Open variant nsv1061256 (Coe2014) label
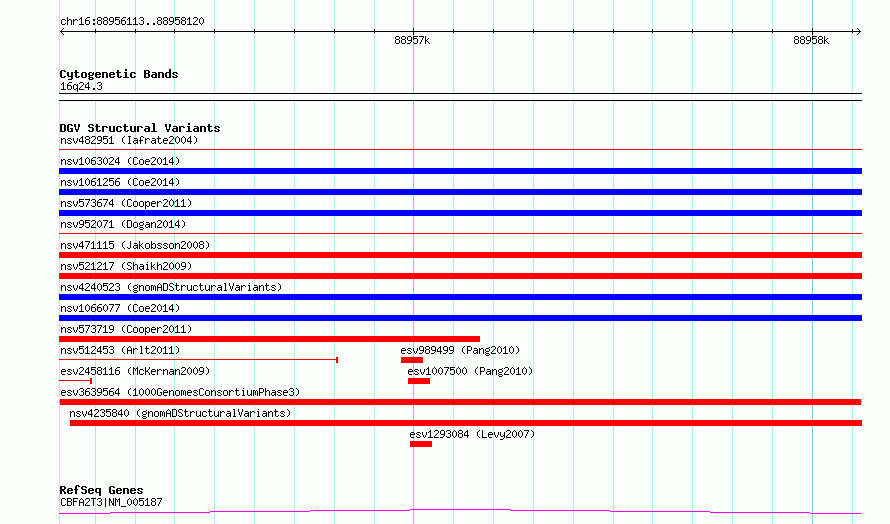The height and width of the screenshot is (524, 890). (120, 182)
